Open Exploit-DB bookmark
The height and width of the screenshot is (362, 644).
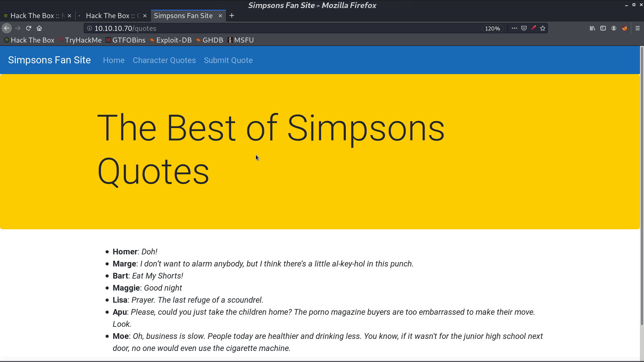click(x=171, y=40)
